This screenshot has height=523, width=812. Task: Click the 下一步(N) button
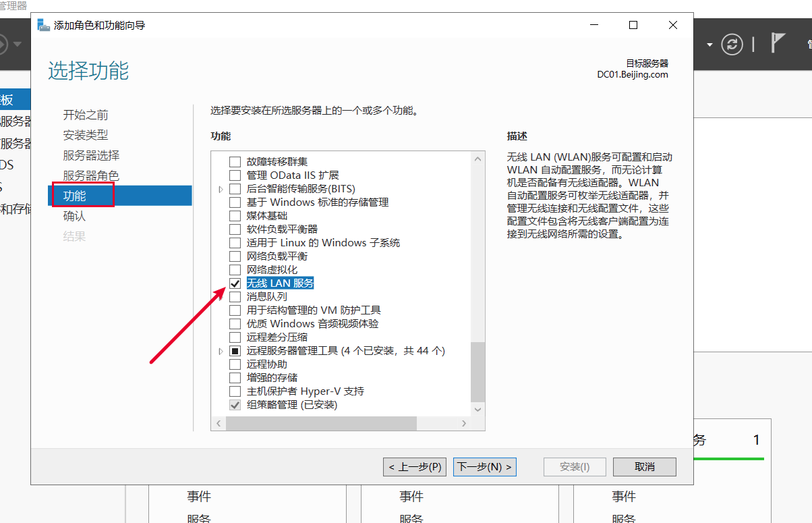(x=484, y=467)
